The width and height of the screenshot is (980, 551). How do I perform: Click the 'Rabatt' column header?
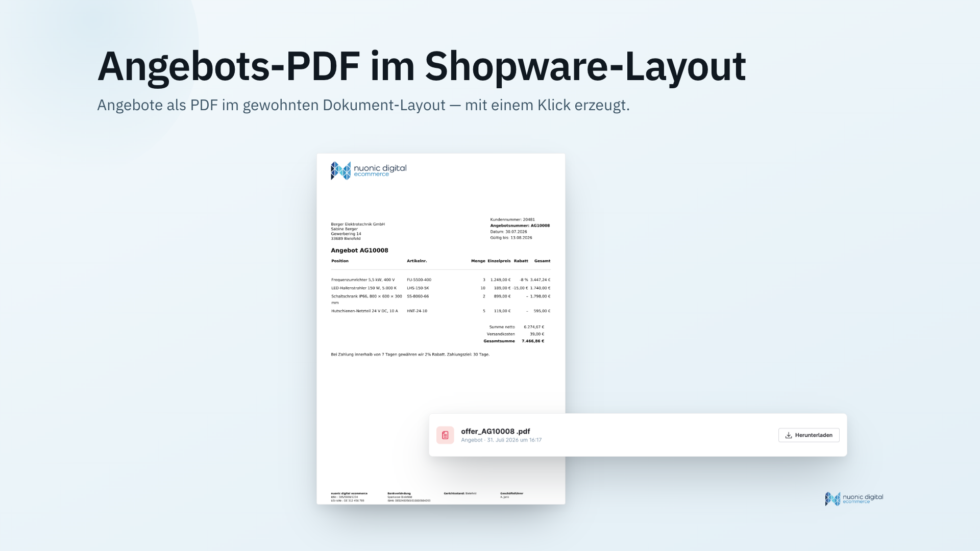pyautogui.click(x=521, y=261)
